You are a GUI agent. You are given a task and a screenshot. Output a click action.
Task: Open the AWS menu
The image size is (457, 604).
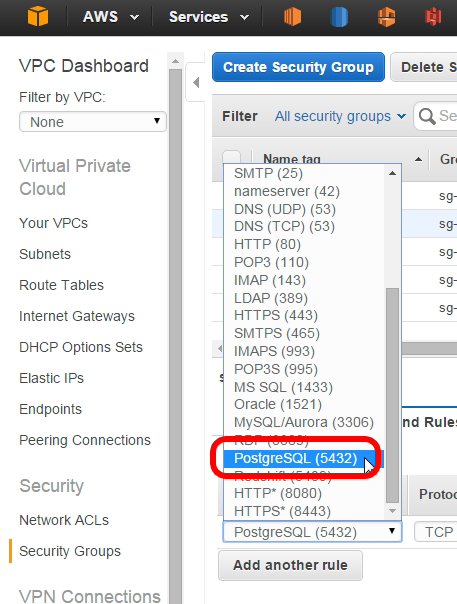click(111, 17)
